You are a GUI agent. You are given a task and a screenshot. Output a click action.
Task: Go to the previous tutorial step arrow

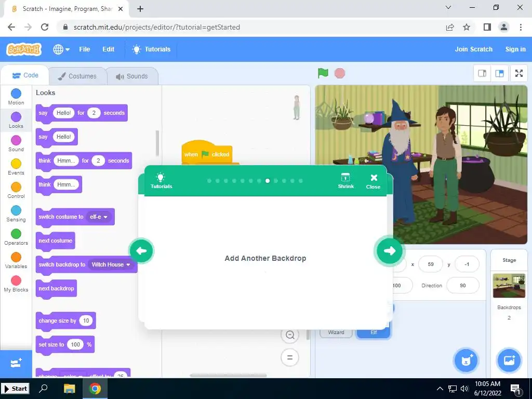point(141,251)
